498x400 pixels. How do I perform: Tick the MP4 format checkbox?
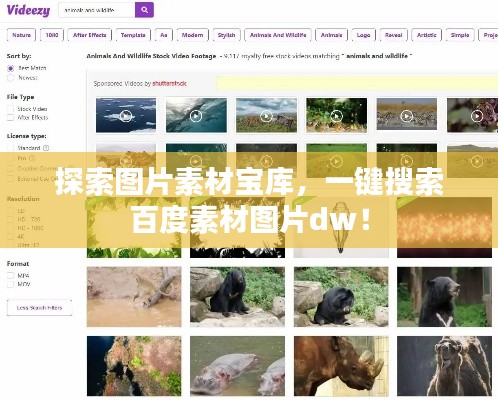(11, 276)
